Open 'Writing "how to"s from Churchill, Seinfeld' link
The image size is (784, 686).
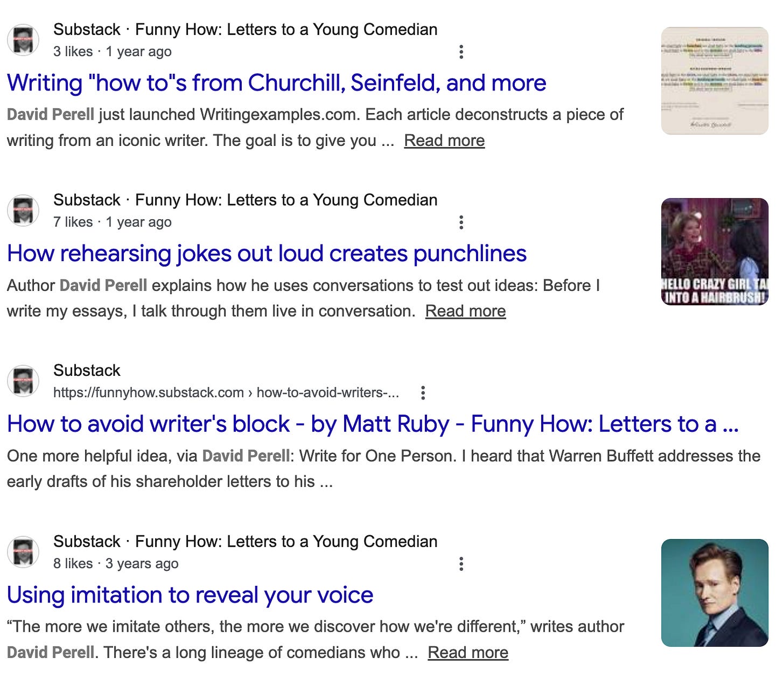(276, 83)
